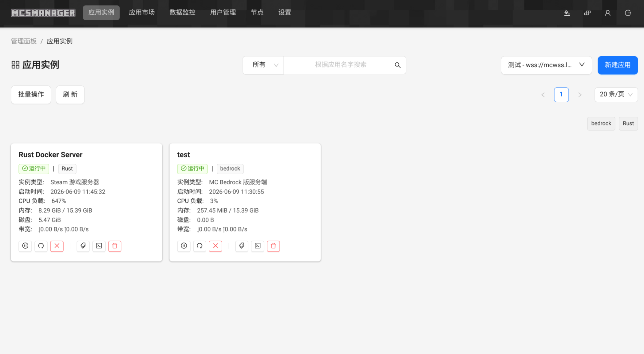The image size is (644, 354).
Task: Edit tags for Rust Docker Server
Action: pos(83,246)
